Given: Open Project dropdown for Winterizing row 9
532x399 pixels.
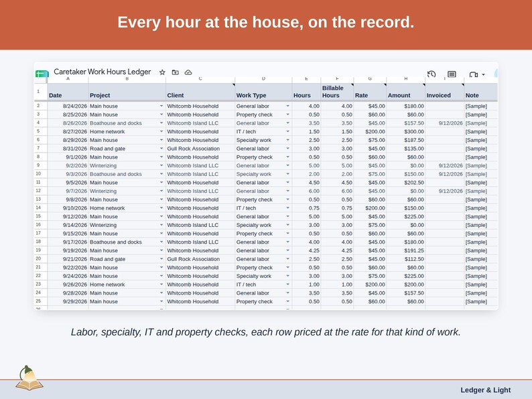Looking at the screenshot, I should pos(161,165).
